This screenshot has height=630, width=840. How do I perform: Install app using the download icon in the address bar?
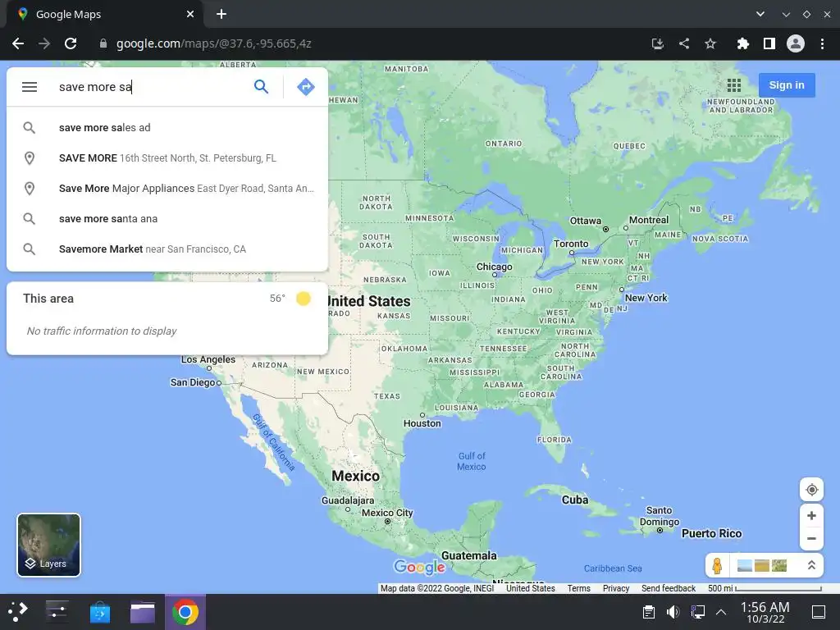(658, 43)
